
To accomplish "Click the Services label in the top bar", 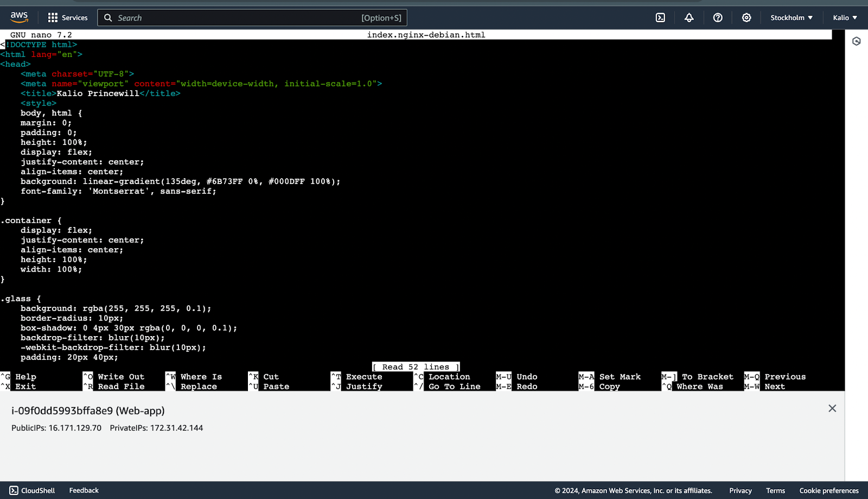I will tap(75, 18).
